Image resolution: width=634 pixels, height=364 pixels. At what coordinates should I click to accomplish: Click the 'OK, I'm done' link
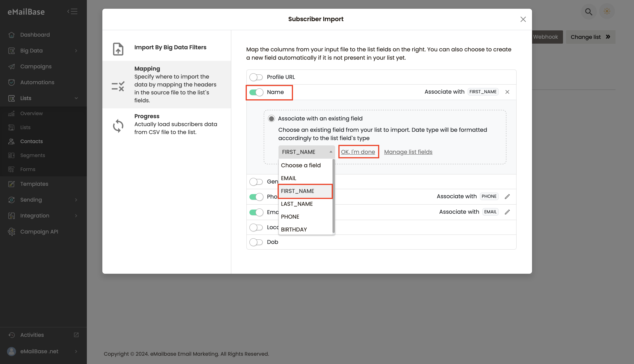coord(358,152)
